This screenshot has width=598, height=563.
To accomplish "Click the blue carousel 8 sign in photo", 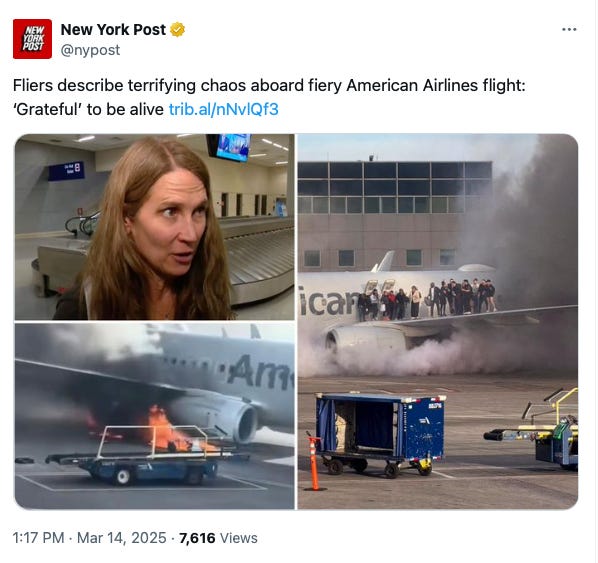I will point(66,171).
